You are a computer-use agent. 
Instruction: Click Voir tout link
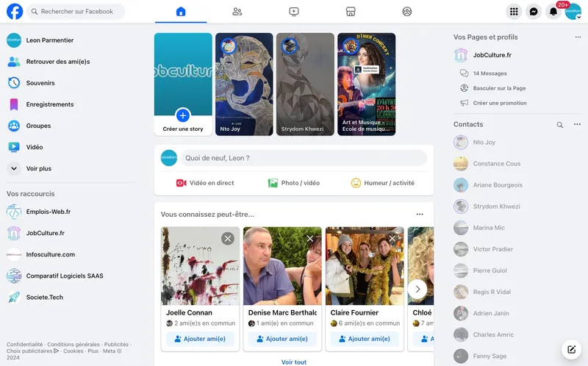click(294, 362)
